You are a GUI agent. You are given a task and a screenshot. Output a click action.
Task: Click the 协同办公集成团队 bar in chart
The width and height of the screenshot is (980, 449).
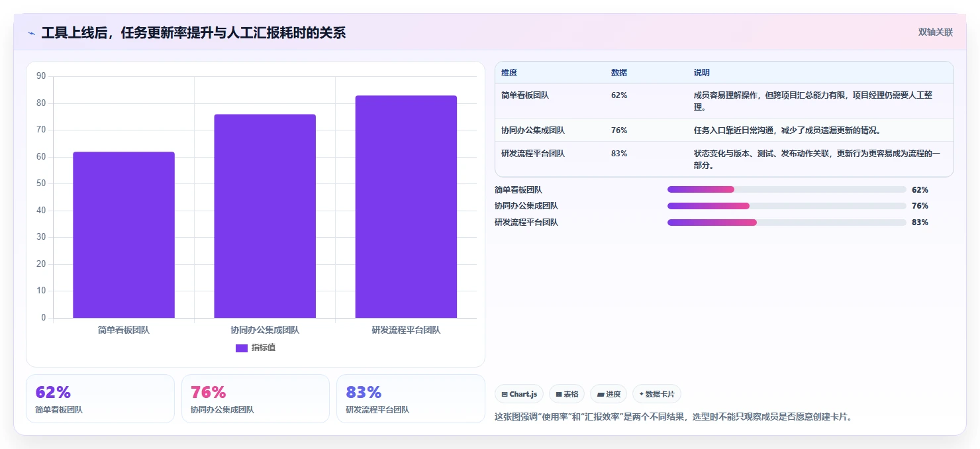pyautogui.click(x=265, y=216)
